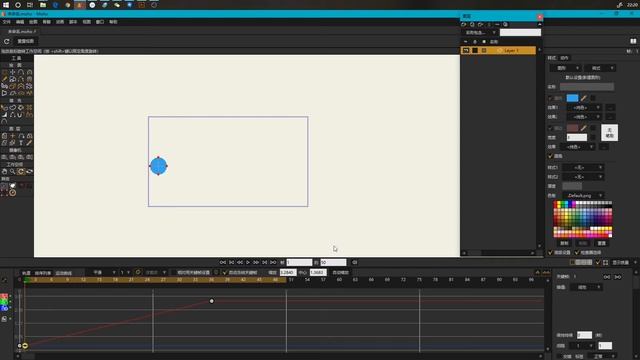640x360 pixels.
Task: Open the Style 1 (样式1) dropdown
Action: (582, 167)
